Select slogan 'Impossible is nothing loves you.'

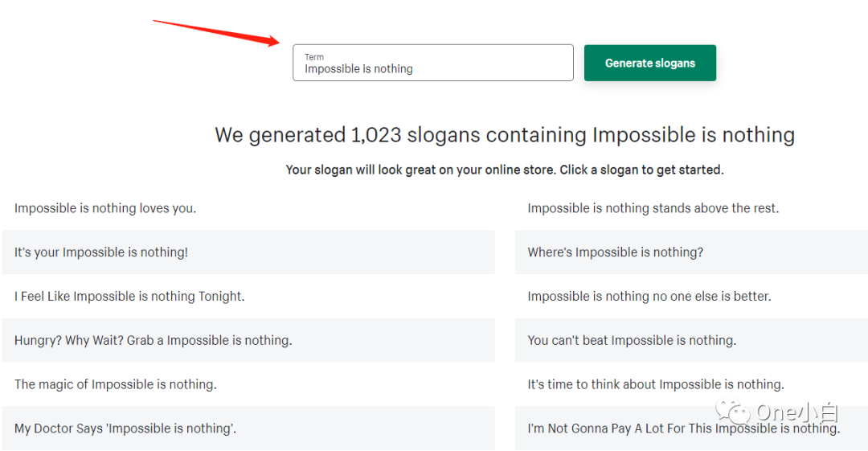coord(105,208)
